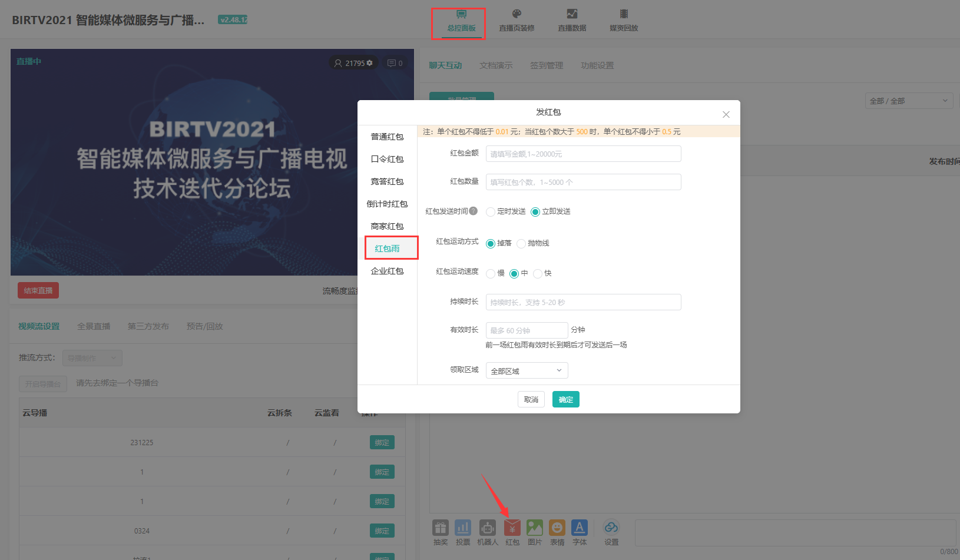
Task: Click the 投票 bar chart icon
Action: [463, 528]
